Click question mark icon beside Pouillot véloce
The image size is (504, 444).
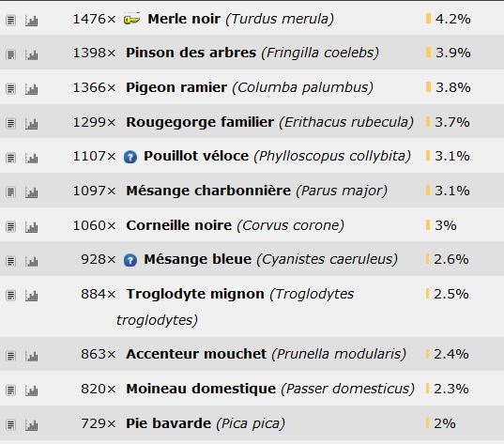pyautogui.click(x=130, y=157)
